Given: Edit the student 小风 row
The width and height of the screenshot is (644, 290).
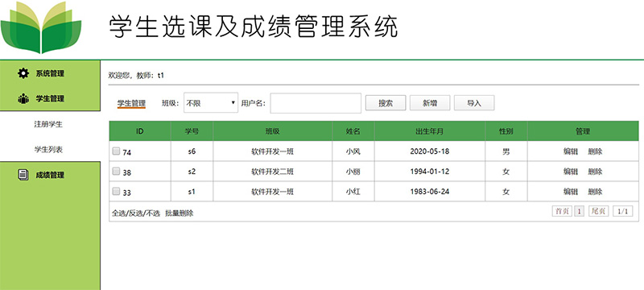Looking at the screenshot, I should 571,151.
